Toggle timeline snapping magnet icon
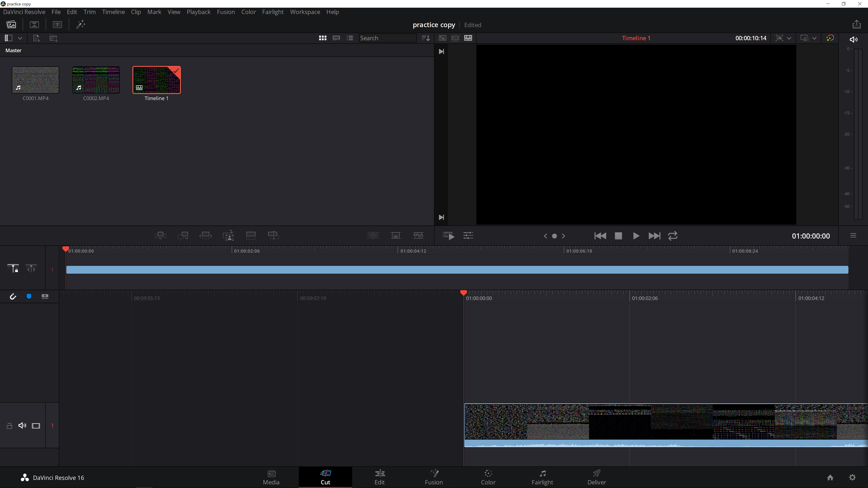 (x=13, y=296)
